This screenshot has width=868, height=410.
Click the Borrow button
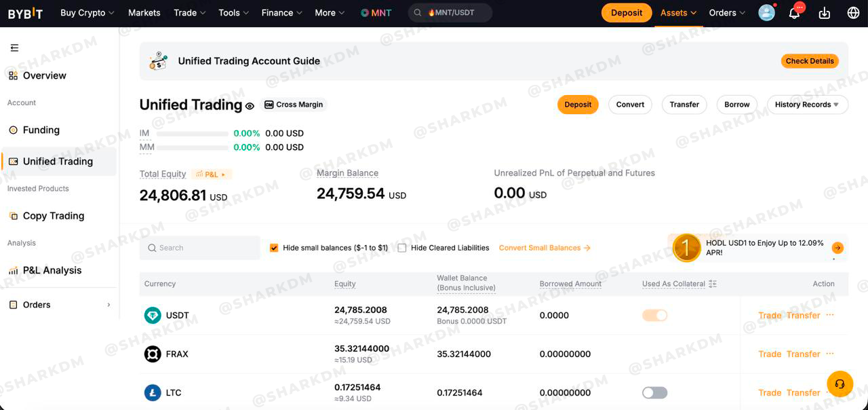click(736, 105)
